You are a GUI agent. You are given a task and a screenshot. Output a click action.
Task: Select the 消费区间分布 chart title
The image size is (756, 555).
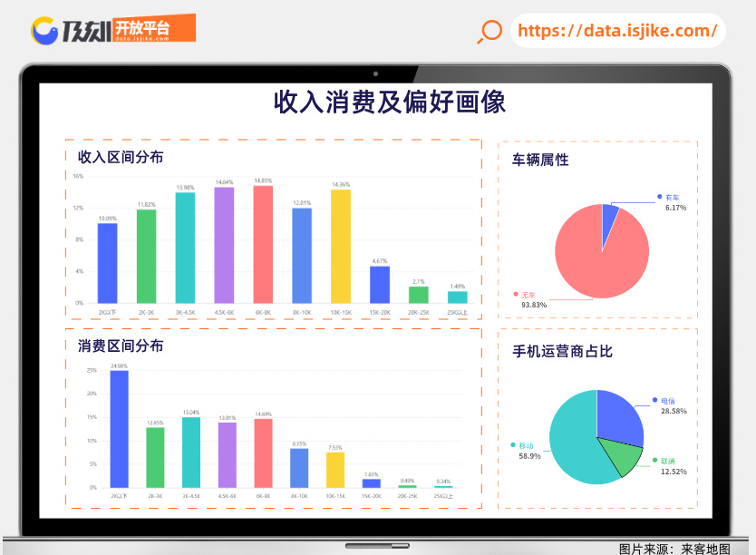121,346
